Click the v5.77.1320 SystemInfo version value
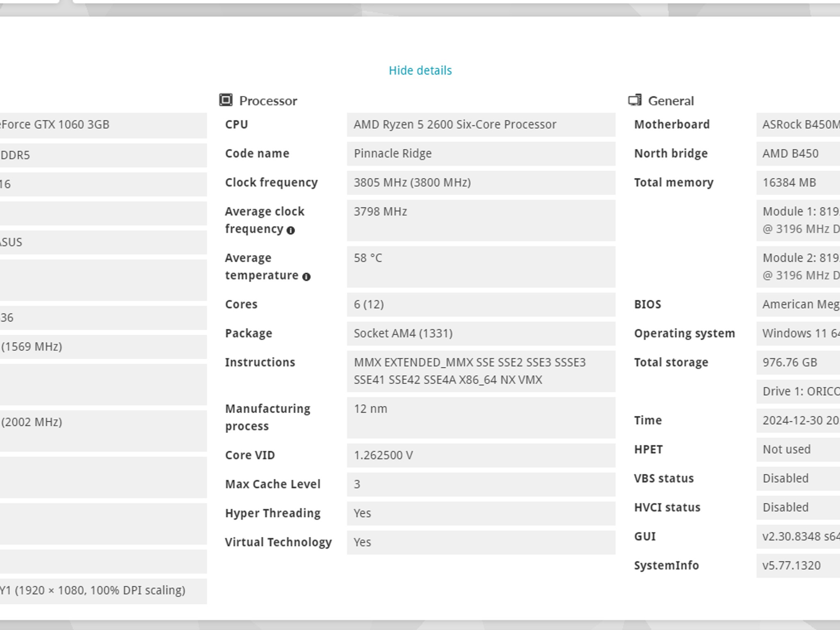Screen dimensions: 840x630 791,566
